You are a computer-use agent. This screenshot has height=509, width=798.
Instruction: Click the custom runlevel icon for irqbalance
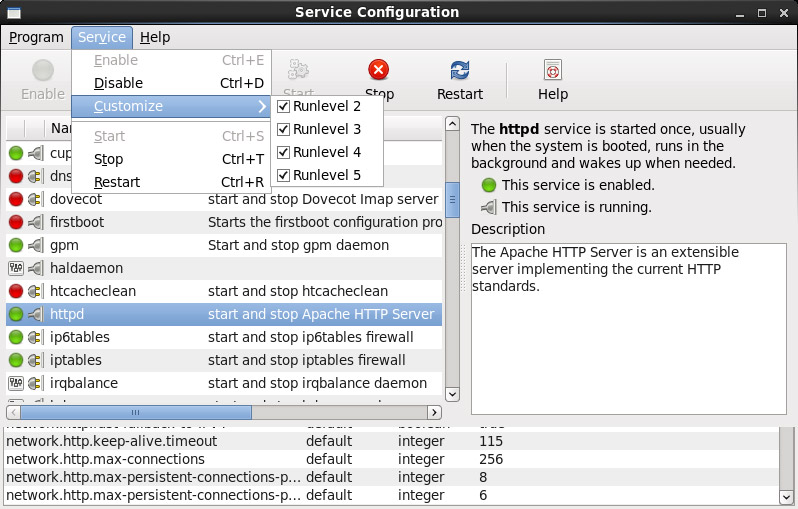[16, 383]
